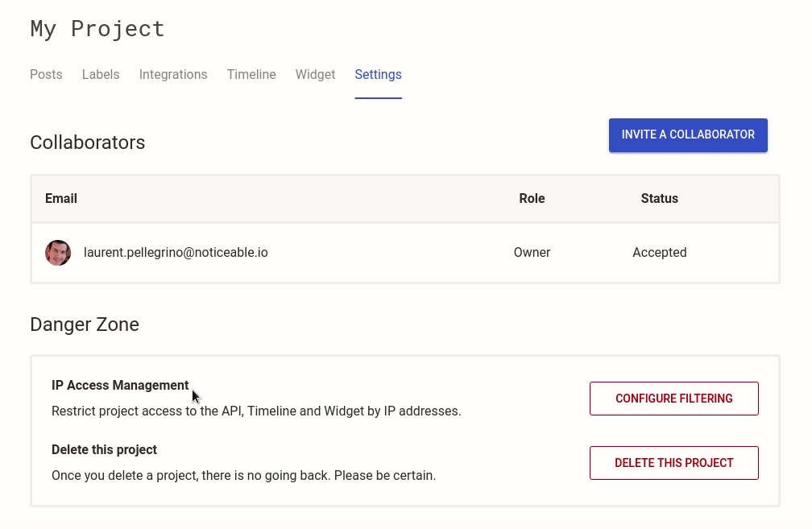Click the Owner role cell
812x529 pixels.
pyautogui.click(x=532, y=253)
